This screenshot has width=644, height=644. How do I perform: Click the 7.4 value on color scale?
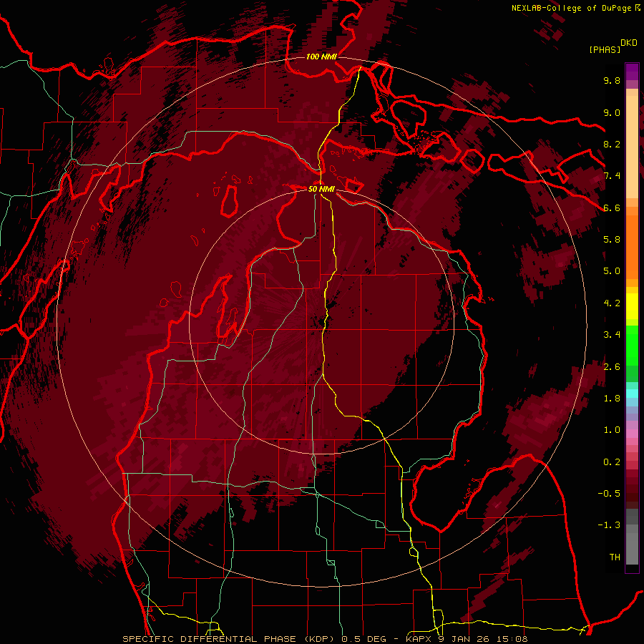coord(612,176)
